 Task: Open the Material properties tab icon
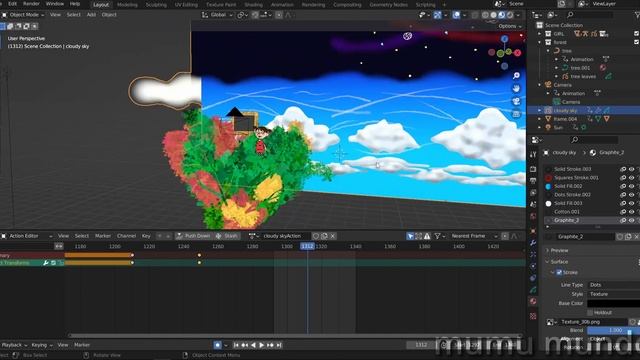pyautogui.click(x=533, y=301)
